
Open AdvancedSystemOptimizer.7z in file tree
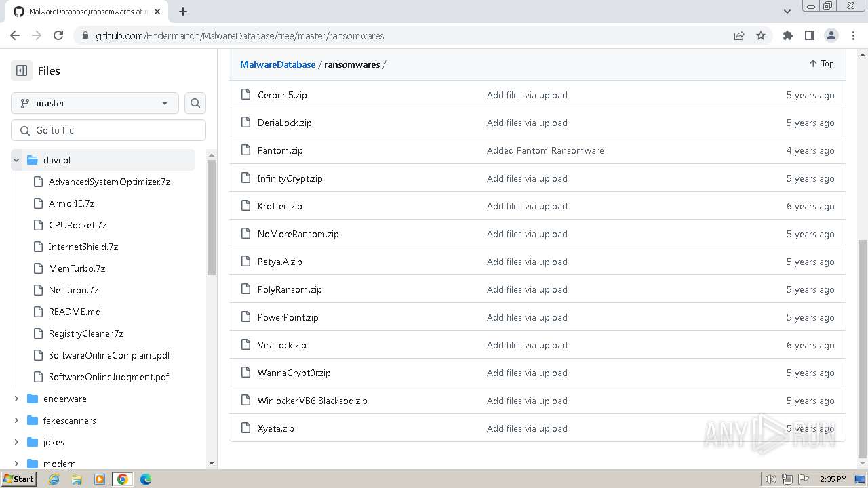(109, 182)
